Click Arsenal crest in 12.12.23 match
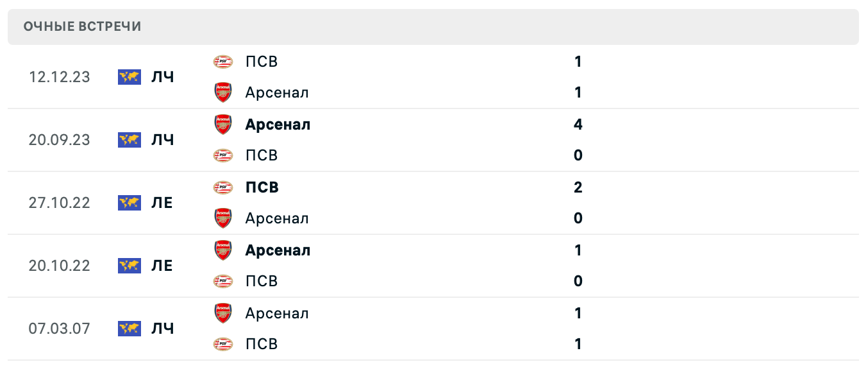The height and width of the screenshot is (371, 868). point(222,92)
